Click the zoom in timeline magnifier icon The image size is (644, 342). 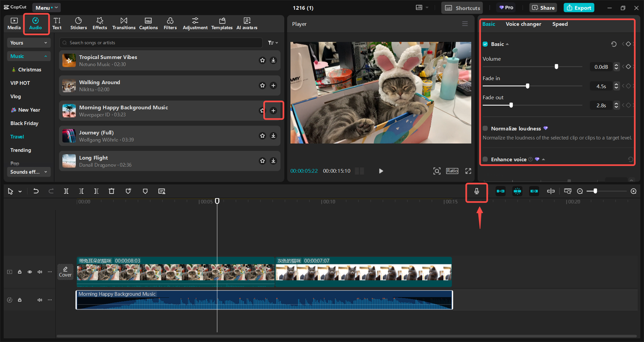click(x=633, y=191)
